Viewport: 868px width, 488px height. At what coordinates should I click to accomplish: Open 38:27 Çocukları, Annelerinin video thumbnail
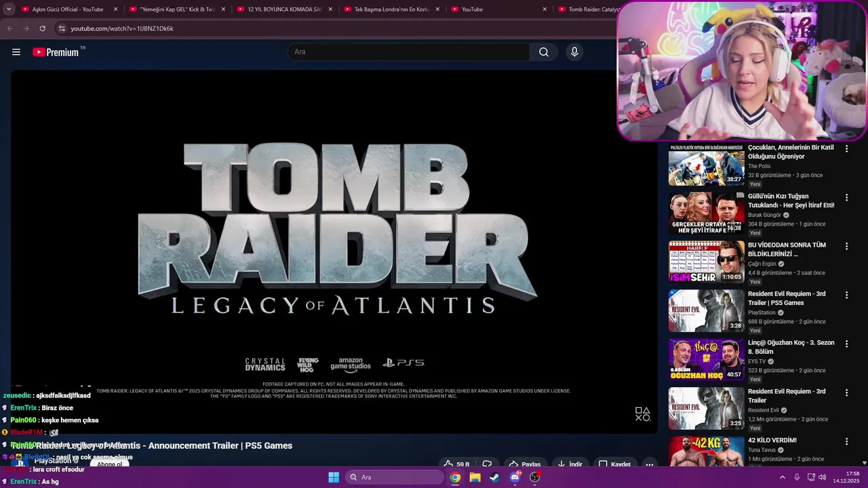point(706,165)
